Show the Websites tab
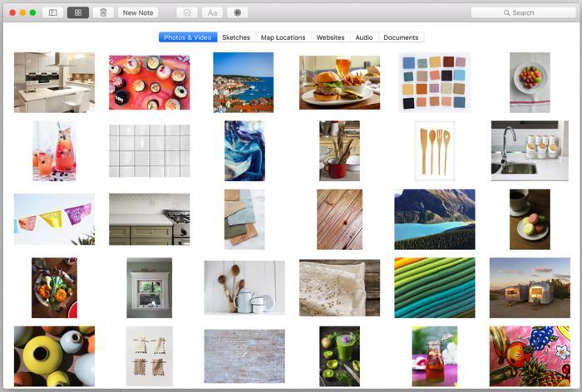Screen dimensions: 582x392 click(330, 37)
